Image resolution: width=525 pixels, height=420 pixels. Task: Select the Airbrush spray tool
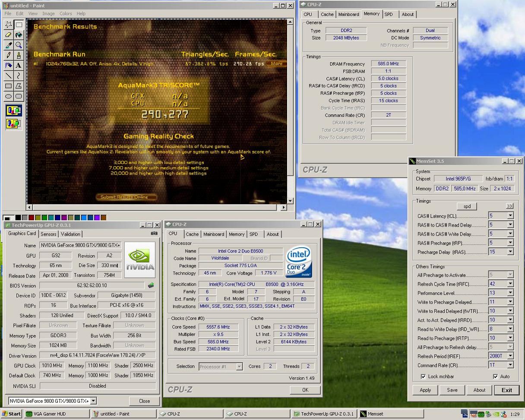[x=9, y=66]
